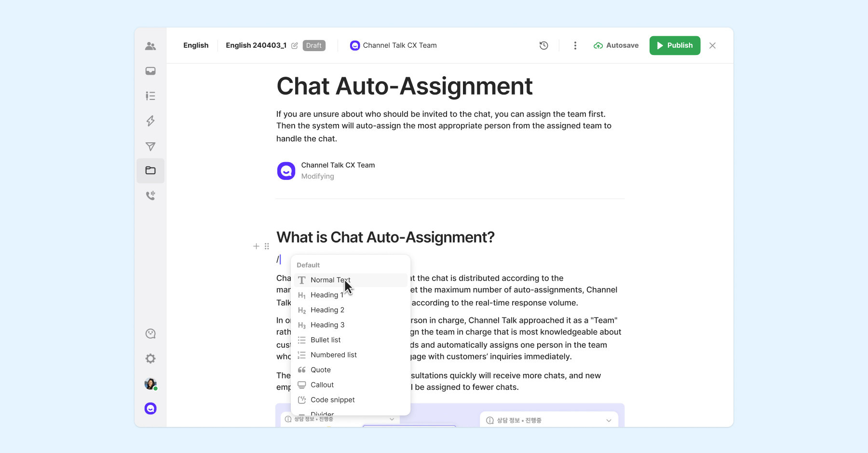868x453 pixels.
Task: Select Bullet list from the block menu
Action: [x=351, y=340]
